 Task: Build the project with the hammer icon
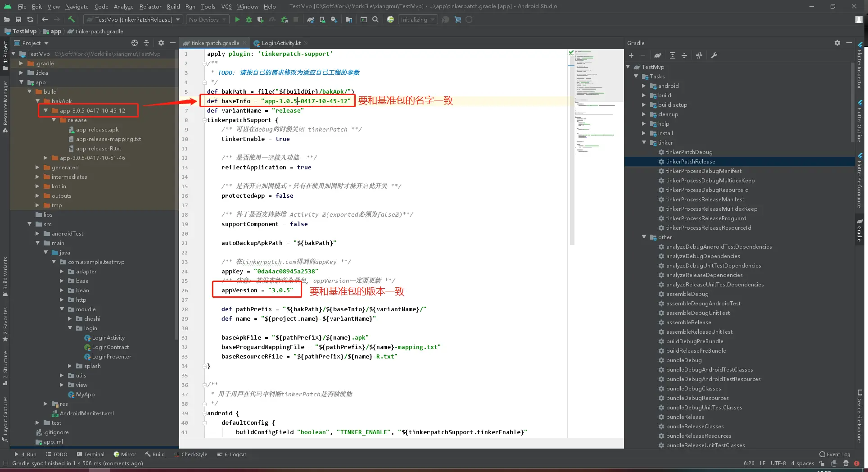coord(71,19)
